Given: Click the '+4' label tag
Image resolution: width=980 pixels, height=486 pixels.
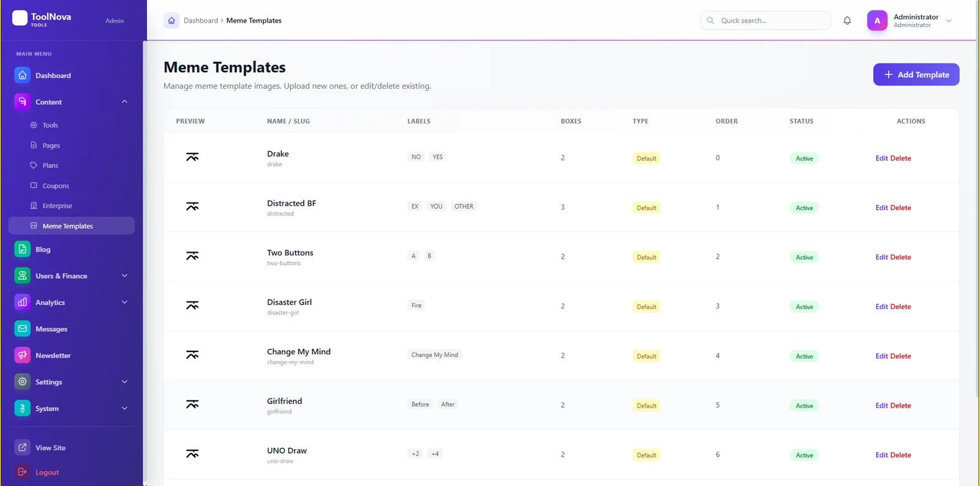Looking at the screenshot, I should pos(435,454).
